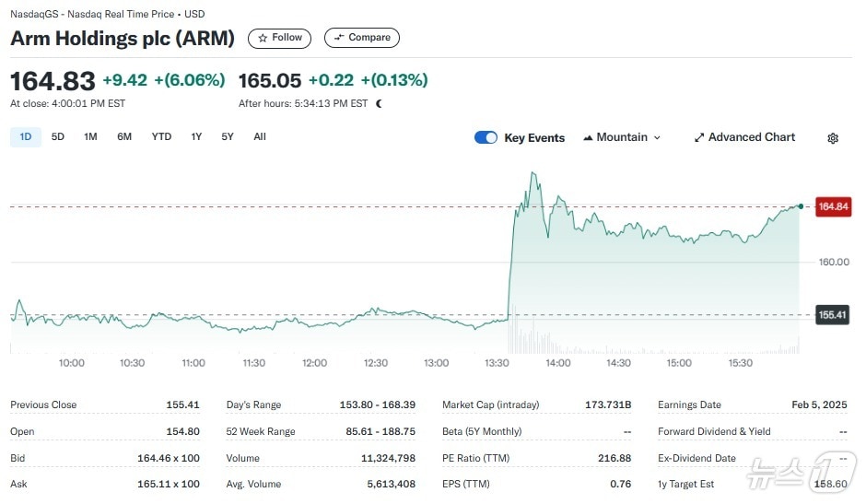The height and width of the screenshot is (504, 866).
Task: Switch chart to 1Y range
Action: [x=196, y=137]
